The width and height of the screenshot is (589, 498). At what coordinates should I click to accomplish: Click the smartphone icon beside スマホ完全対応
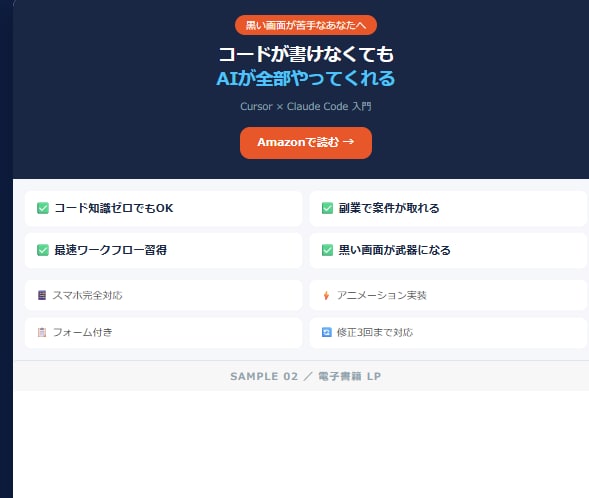pos(42,295)
